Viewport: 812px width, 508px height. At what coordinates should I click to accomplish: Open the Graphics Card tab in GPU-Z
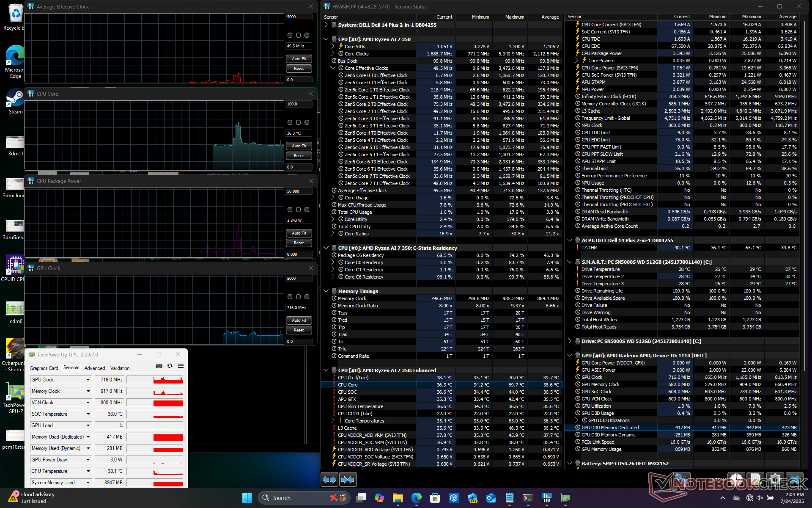click(x=44, y=368)
